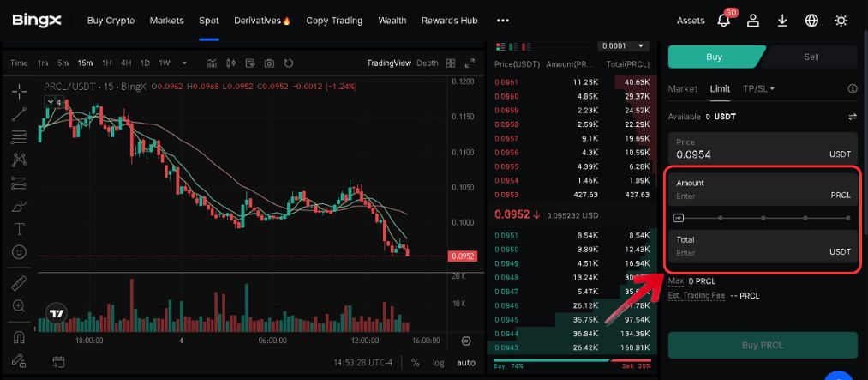Image resolution: width=868 pixels, height=380 pixels.
Task: Open the Copy Trading menu
Action: 334,21
